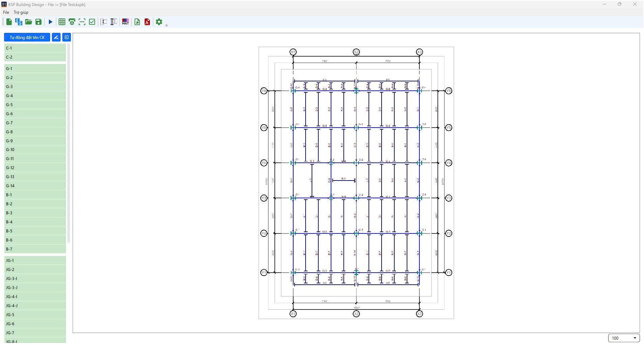Screen dimensions: 644x347
Task: Run analysis with the blue play button
Action: (x=51, y=22)
